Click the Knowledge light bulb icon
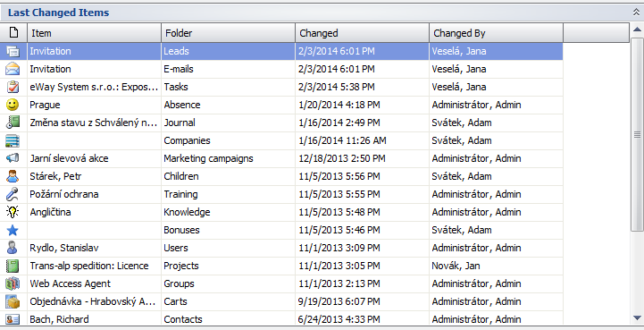This screenshot has width=644, height=330. pyautogui.click(x=13, y=212)
